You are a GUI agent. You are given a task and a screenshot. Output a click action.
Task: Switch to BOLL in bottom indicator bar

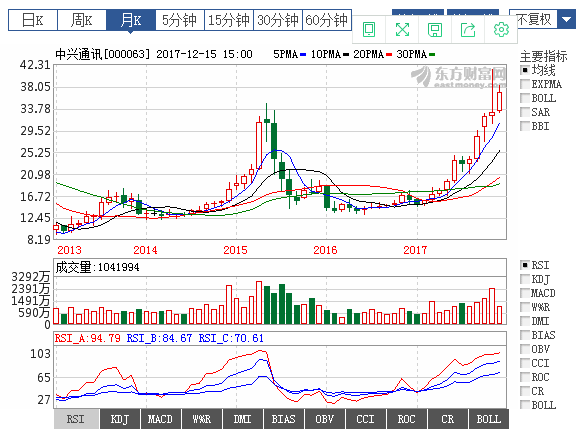pyautogui.click(x=489, y=419)
